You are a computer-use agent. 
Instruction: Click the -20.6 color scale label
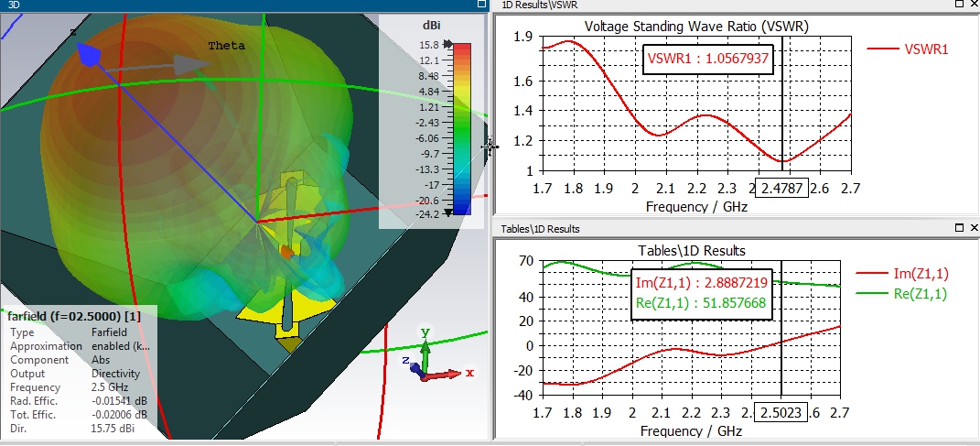(427, 201)
